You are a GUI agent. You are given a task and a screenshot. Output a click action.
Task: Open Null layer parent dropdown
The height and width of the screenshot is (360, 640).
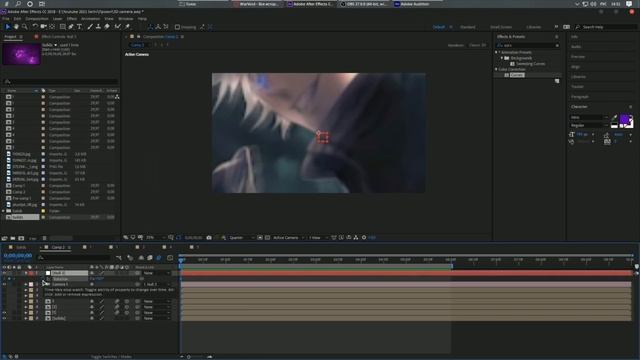(x=156, y=273)
